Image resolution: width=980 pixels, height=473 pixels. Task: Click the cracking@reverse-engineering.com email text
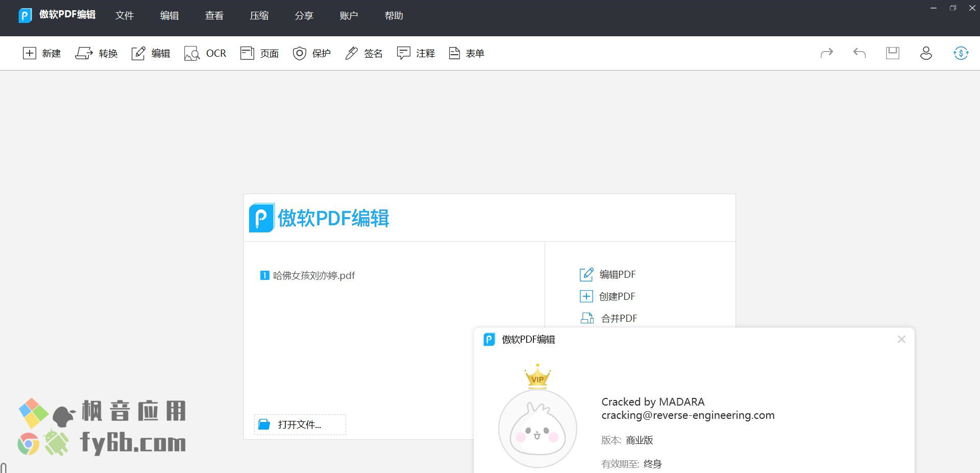(688, 415)
